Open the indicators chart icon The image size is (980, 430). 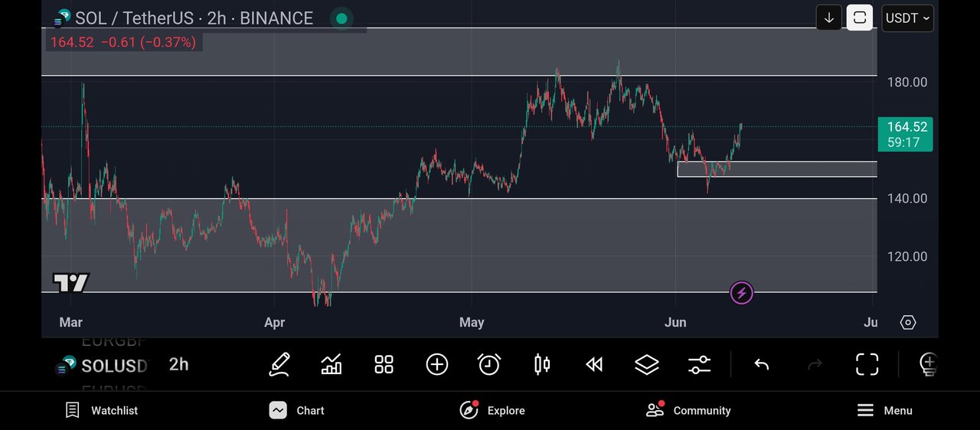[332, 364]
